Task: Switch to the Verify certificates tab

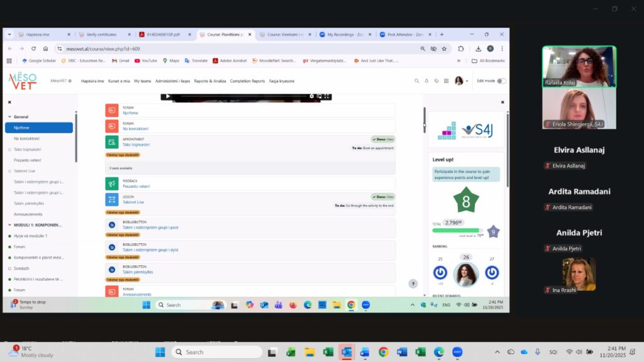Action: [x=101, y=35]
